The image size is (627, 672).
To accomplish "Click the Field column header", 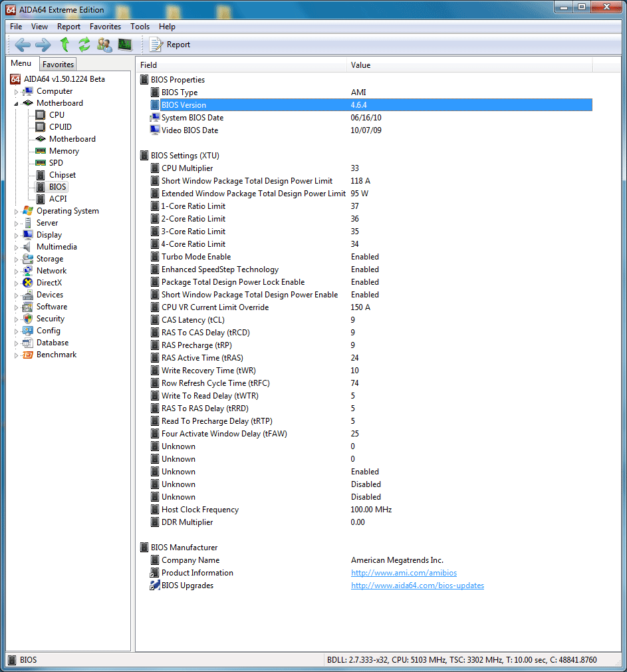I will (241, 65).
